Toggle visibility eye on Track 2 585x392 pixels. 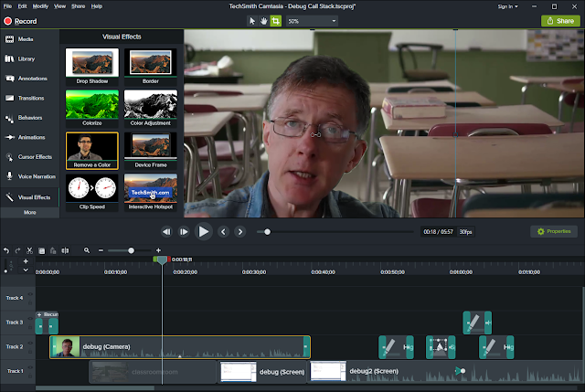(x=30, y=344)
